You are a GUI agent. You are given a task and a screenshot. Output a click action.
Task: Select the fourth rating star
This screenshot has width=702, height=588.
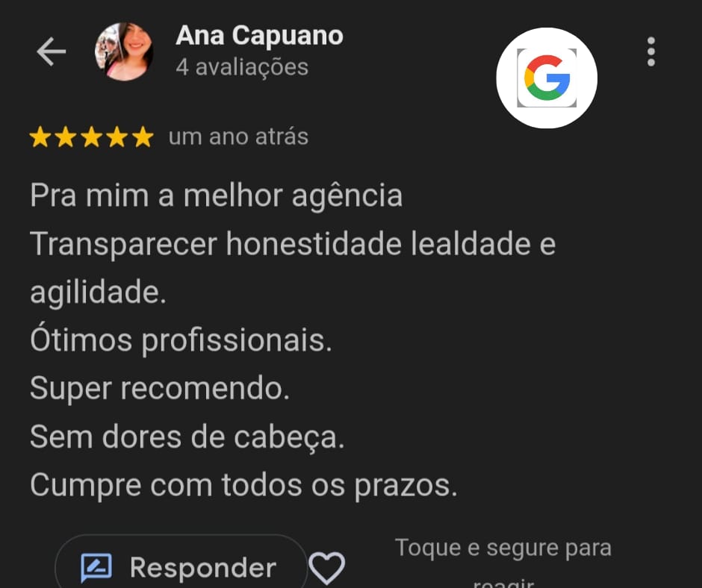point(117,137)
